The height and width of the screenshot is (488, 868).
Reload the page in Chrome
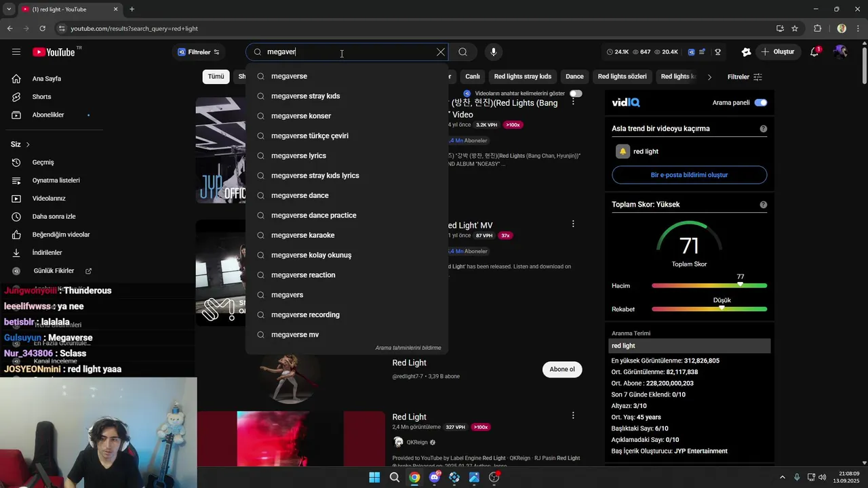(x=42, y=28)
